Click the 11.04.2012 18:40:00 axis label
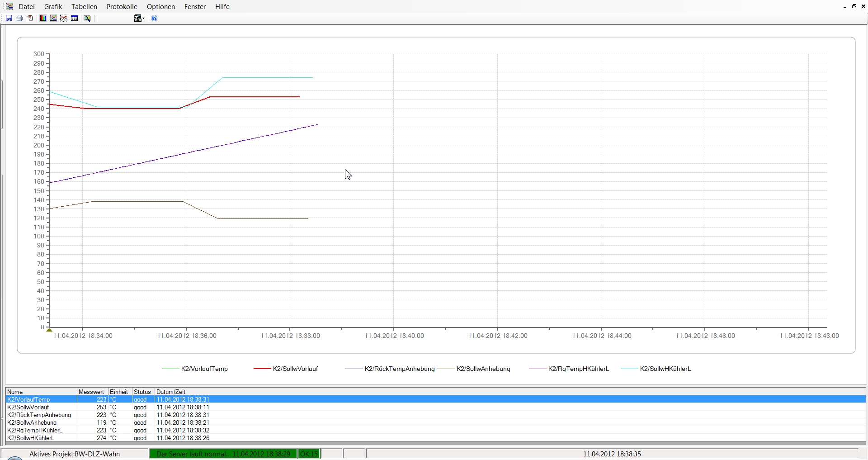The height and width of the screenshot is (460, 868). tap(394, 336)
